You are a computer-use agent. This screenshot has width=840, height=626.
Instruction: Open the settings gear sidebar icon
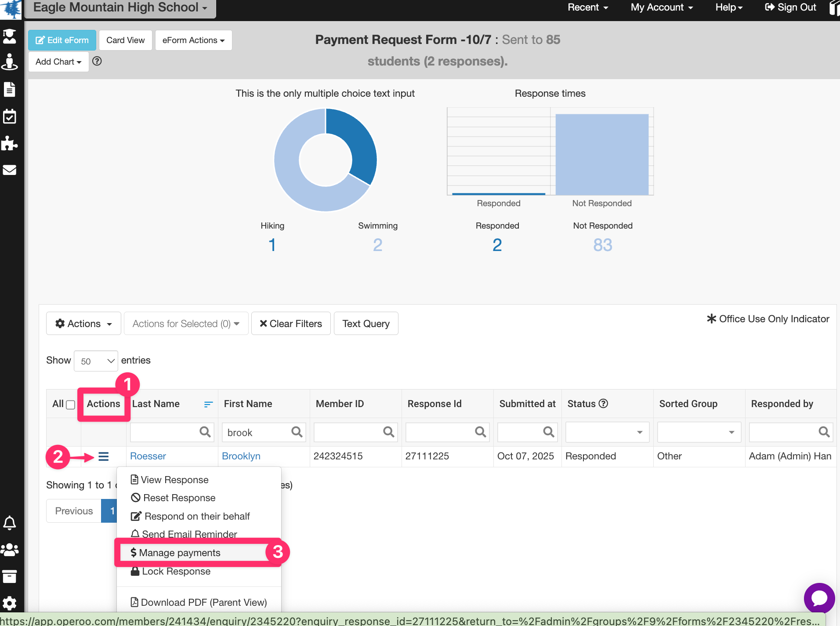tap(10, 603)
